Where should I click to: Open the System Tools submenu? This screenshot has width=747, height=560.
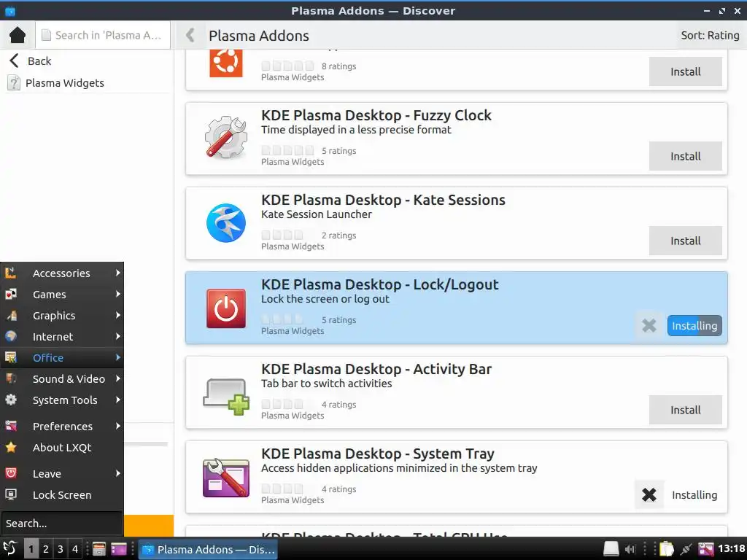click(62, 400)
